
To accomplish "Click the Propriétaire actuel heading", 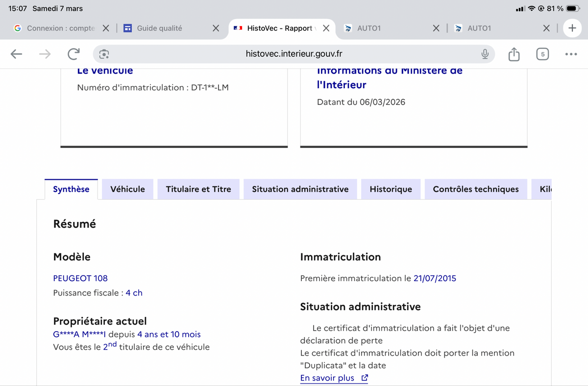I will click(100, 321).
